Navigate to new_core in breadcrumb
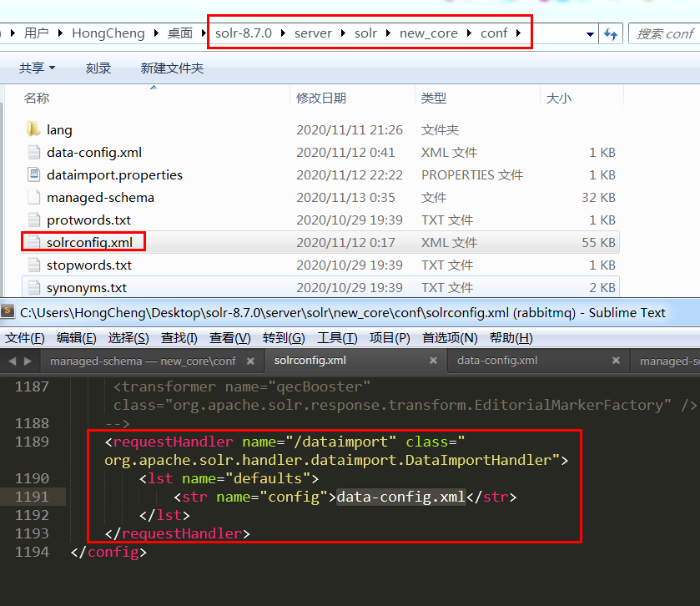 coord(429,33)
